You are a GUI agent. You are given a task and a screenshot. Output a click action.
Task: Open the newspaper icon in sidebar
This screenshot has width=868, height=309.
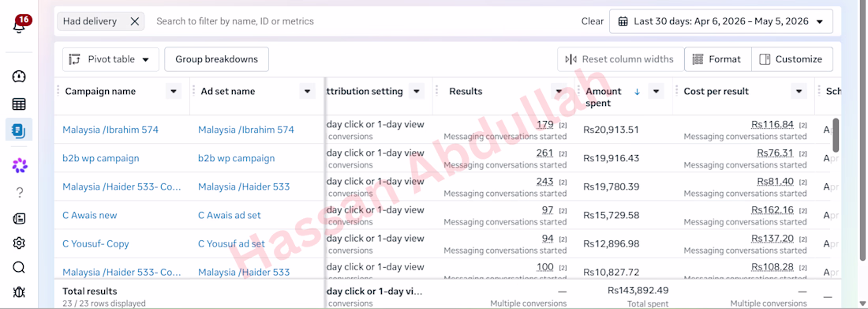[19, 219]
